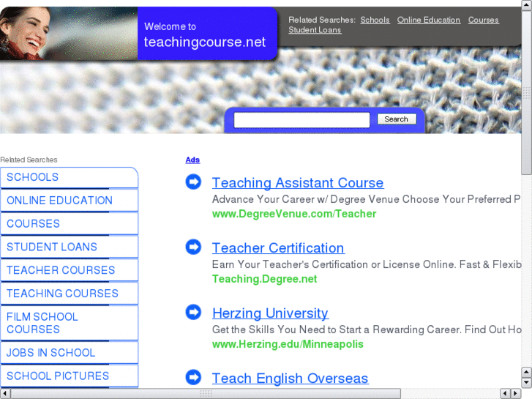Select Courses in header related searches

pos(483,20)
